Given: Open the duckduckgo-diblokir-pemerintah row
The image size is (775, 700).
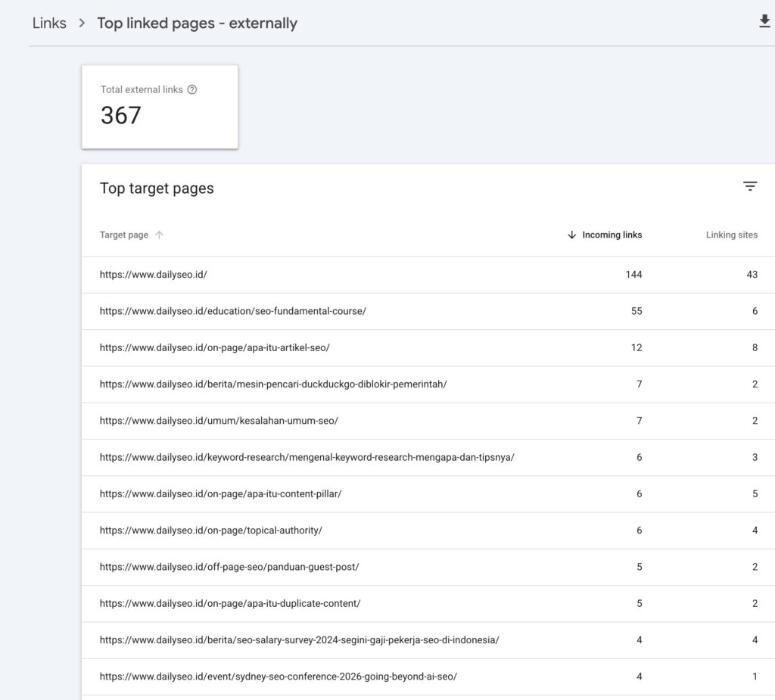Looking at the screenshot, I should [428, 384].
